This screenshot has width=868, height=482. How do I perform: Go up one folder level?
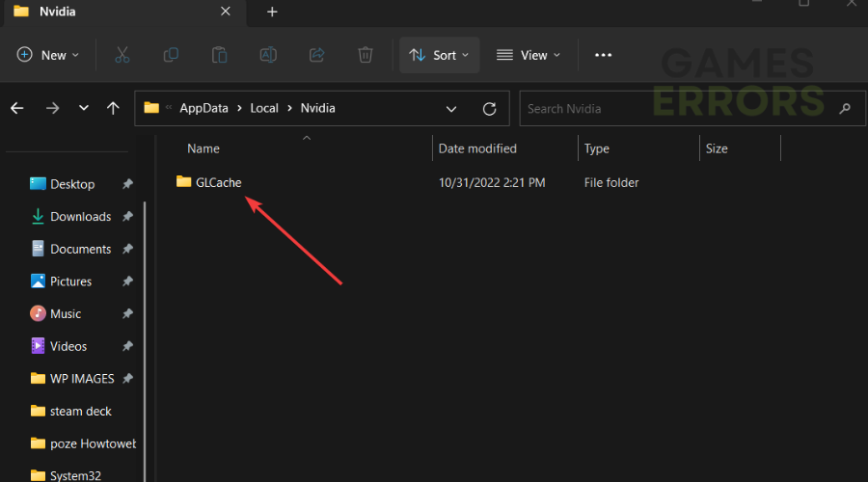tap(113, 108)
